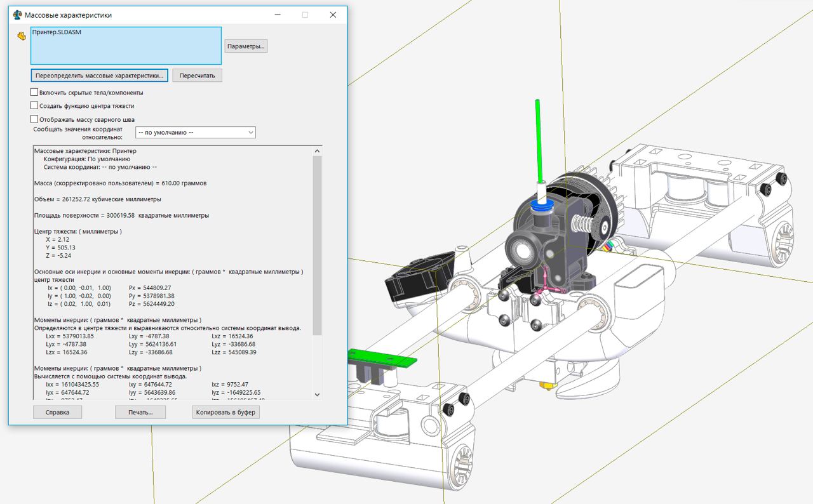813x504 pixels.
Task: Click Копировать в буфер button
Action: 226,412
